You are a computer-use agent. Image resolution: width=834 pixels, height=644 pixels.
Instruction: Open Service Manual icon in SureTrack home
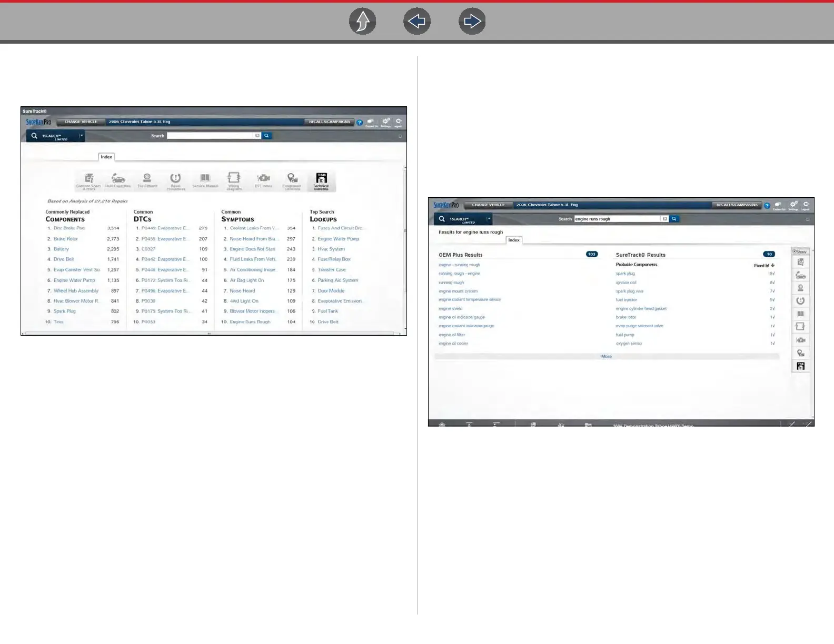tap(205, 181)
